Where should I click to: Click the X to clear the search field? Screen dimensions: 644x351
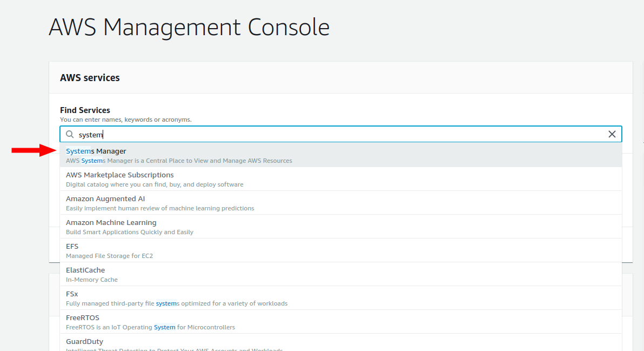tap(612, 134)
